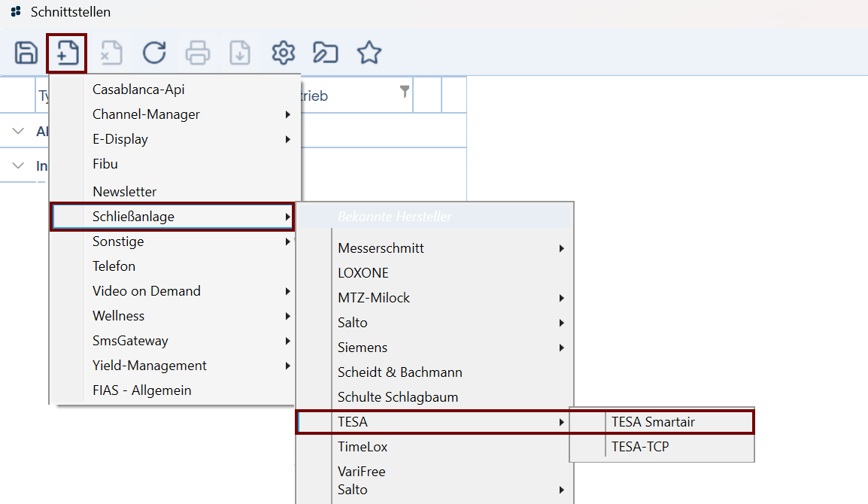This screenshot has width=868, height=504.
Task: Choose TESA Smartair option
Action: 661,422
